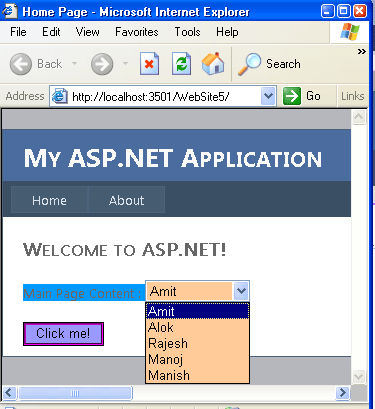Viewport: 375px width, 409px height.
Task: Open the Tools menu
Action: [x=187, y=32]
